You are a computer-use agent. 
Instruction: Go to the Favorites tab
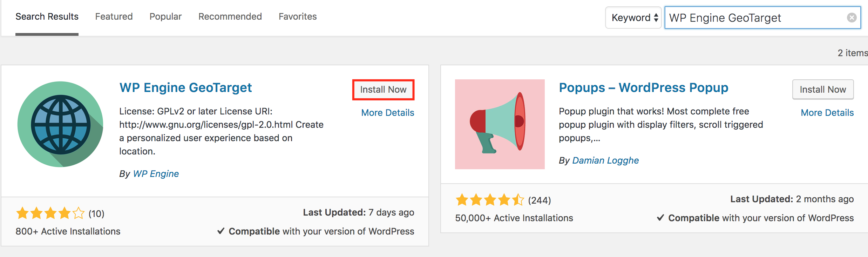click(x=298, y=17)
